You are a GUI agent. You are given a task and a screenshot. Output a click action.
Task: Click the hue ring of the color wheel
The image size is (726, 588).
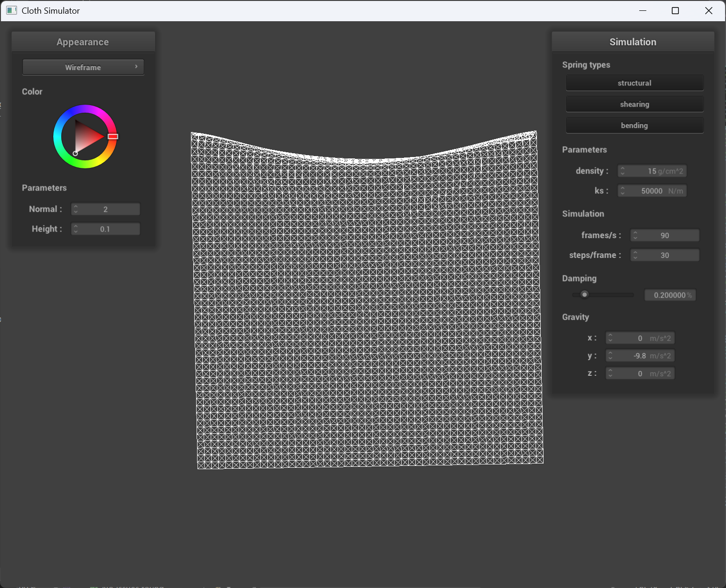(85, 109)
